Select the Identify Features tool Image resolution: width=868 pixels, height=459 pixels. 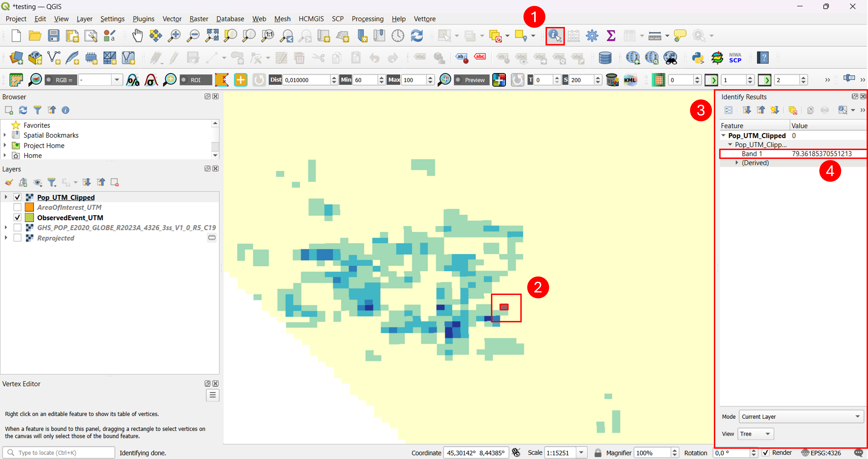click(555, 36)
